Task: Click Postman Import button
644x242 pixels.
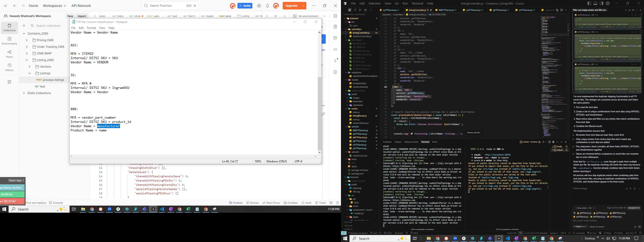Action: [82, 16]
